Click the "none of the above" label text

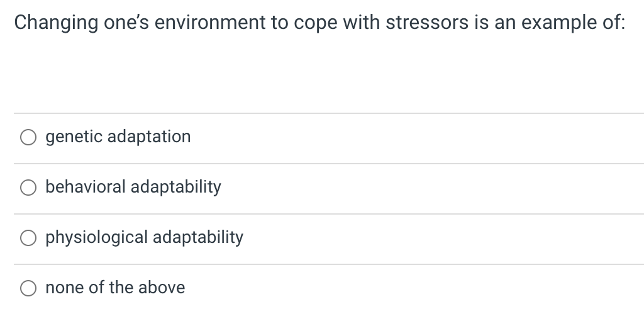click(115, 288)
